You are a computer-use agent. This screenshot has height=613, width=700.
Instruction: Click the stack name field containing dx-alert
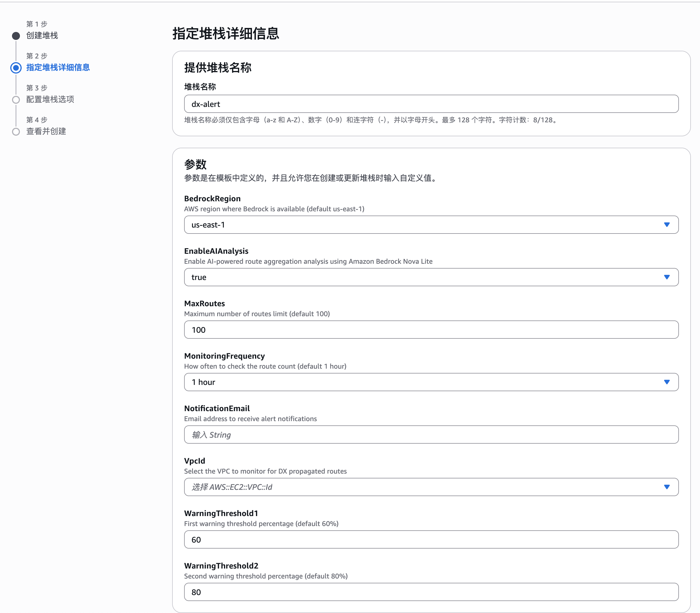pos(431,104)
